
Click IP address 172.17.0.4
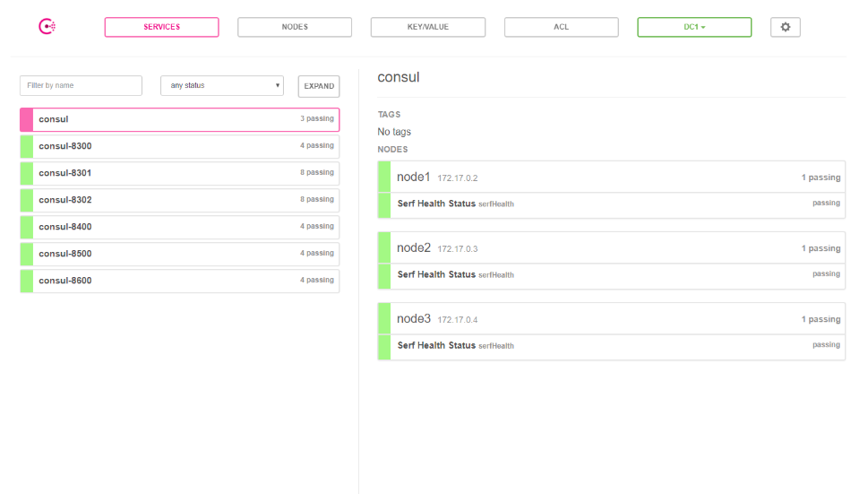tap(457, 320)
